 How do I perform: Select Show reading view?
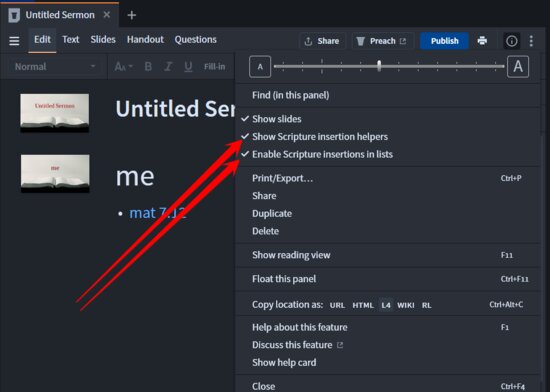388,255
